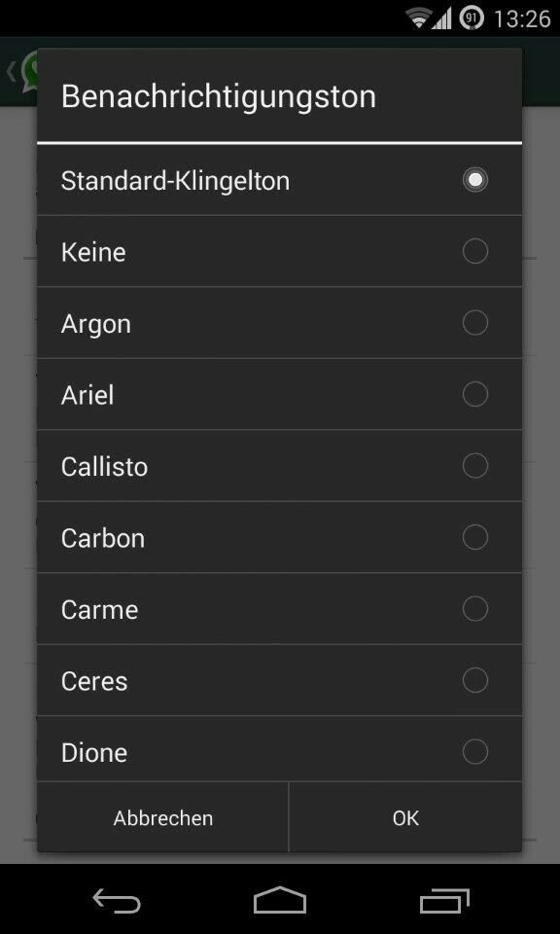Pick the Carbon radio button
Screen dimensions: 560x934
pyautogui.click(x=474, y=537)
